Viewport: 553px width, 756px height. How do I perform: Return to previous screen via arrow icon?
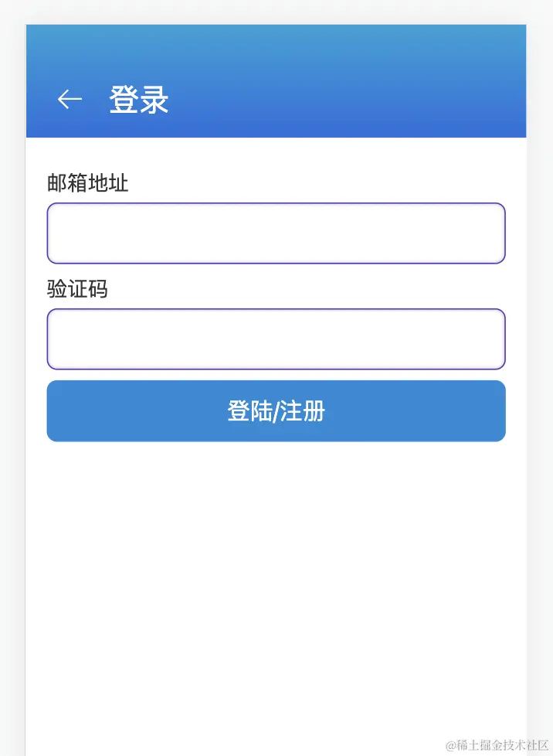(68, 99)
